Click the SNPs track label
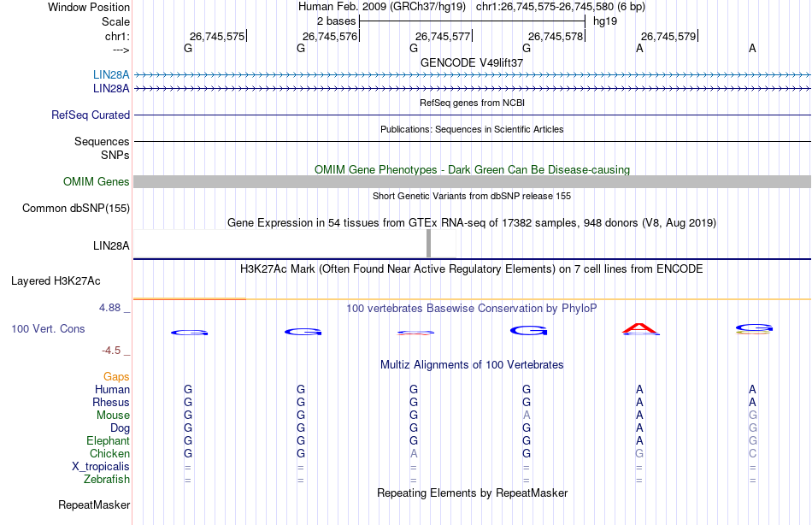 coord(115,155)
